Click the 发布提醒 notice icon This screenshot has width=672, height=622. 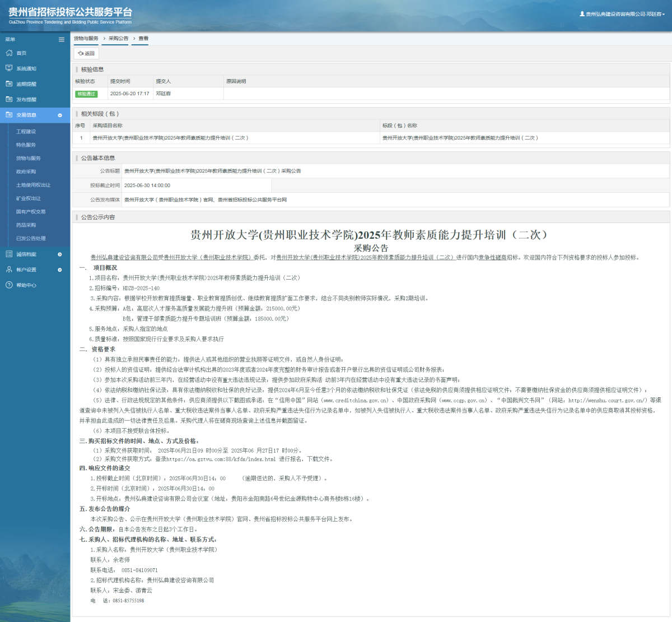coord(9,99)
